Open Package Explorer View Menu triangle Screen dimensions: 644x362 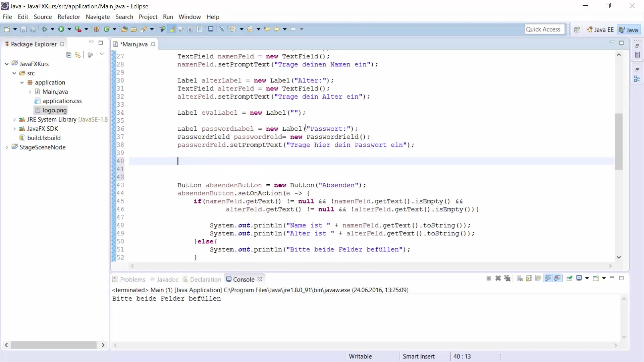(102, 54)
